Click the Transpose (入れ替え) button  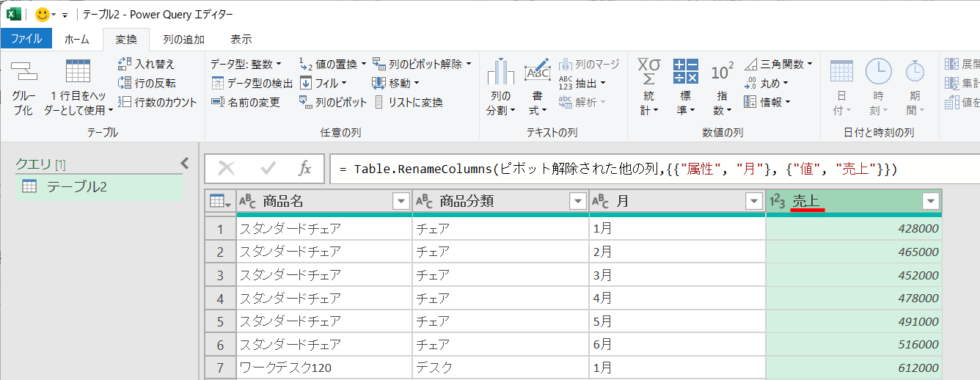[x=147, y=64]
